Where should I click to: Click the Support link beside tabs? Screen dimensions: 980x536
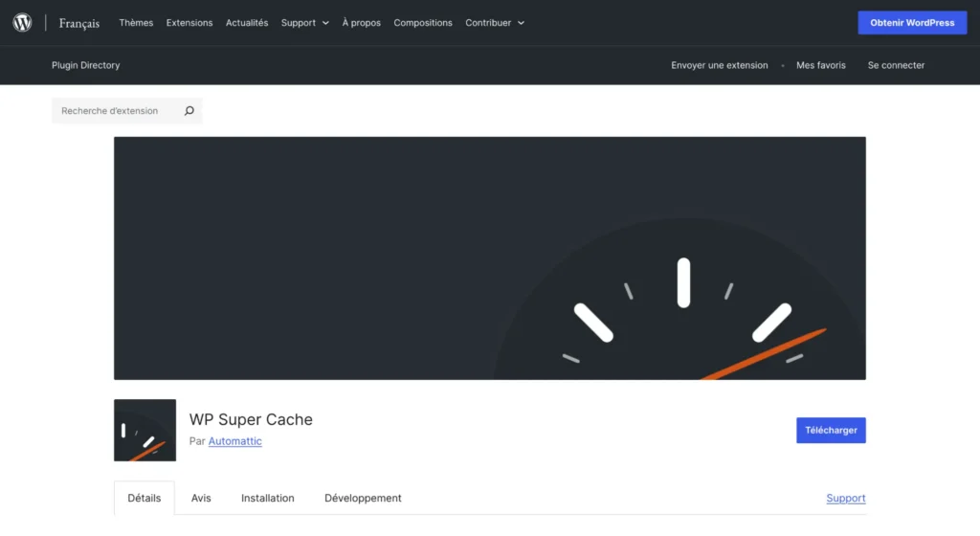(x=846, y=498)
